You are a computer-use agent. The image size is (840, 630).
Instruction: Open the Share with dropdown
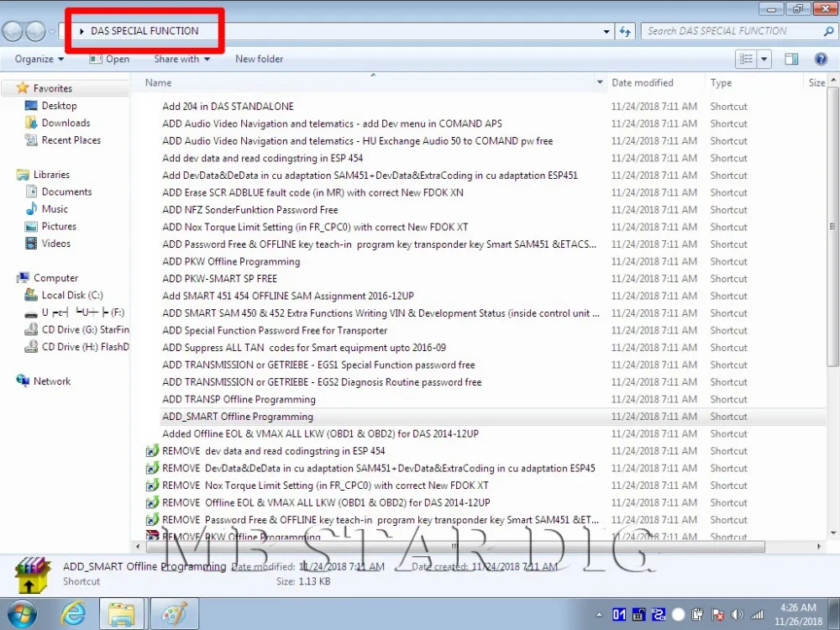point(181,59)
